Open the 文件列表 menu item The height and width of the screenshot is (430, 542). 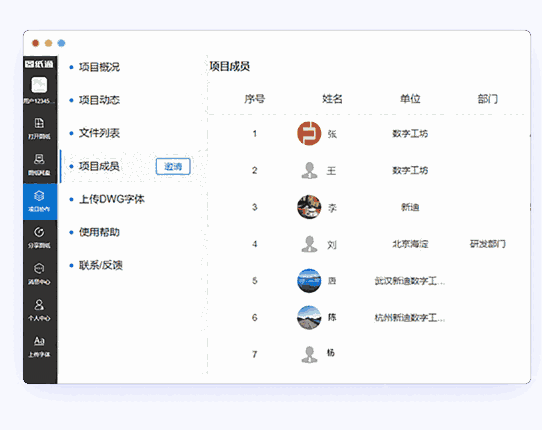(99, 133)
